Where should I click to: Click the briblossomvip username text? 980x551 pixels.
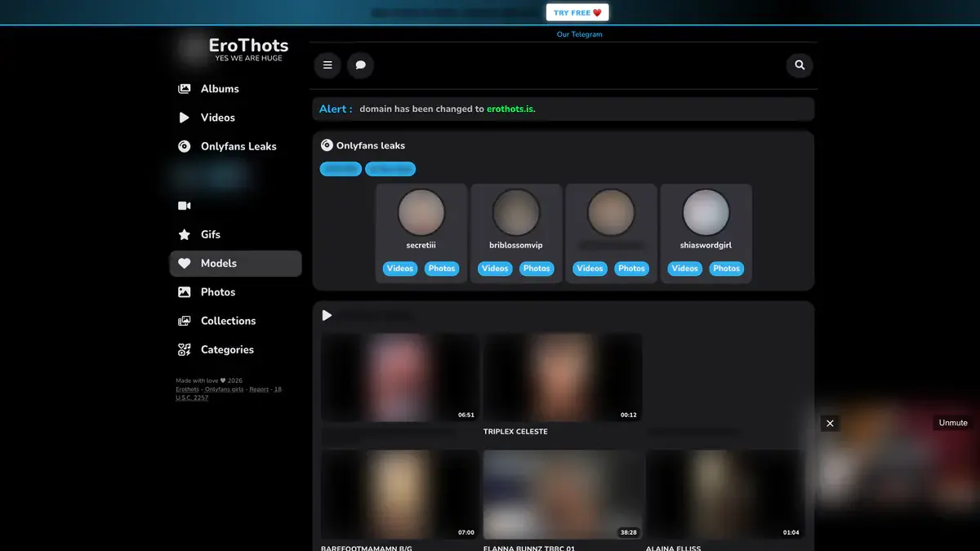tap(516, 245)
